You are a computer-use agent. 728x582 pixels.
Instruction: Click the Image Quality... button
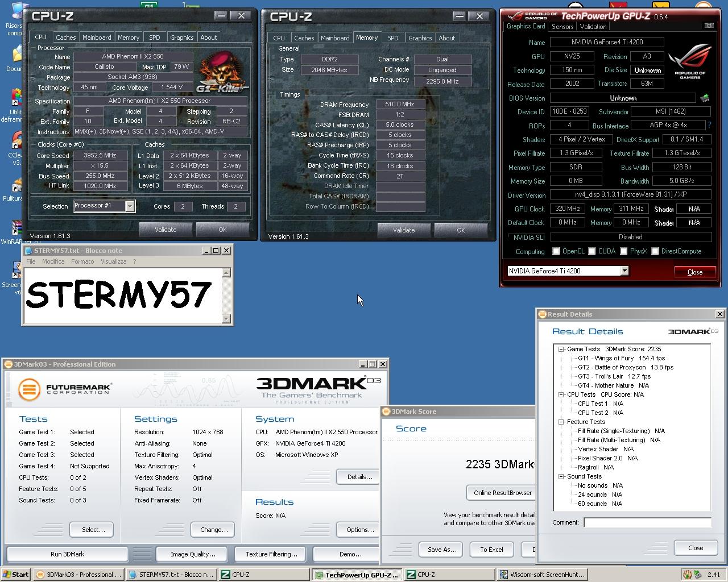(x=193, y=554)
